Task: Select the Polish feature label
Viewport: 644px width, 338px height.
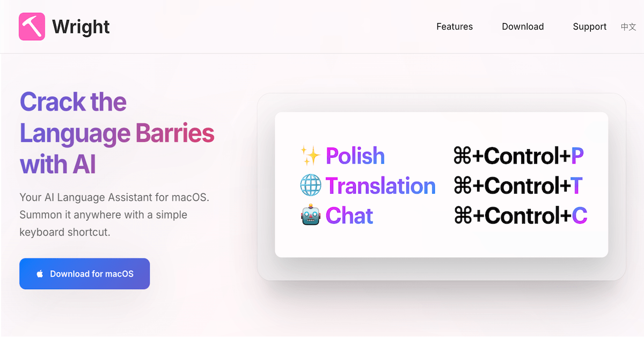Action: pyautogui.click(x=355, y=156)
